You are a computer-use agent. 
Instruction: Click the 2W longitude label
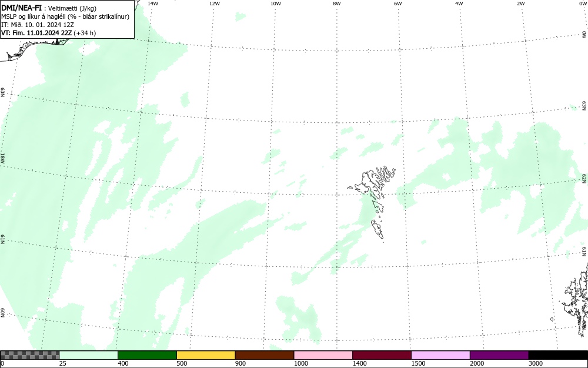520,4
